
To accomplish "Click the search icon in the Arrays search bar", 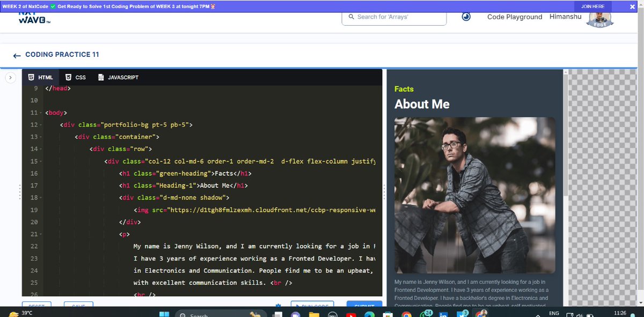I will 352,17.
